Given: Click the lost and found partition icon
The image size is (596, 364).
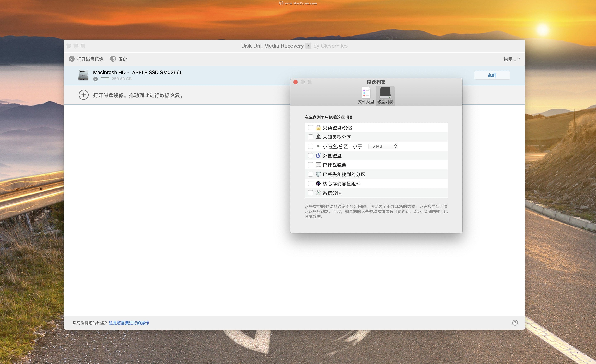Looking at the screenshot, I should point(318,174).
